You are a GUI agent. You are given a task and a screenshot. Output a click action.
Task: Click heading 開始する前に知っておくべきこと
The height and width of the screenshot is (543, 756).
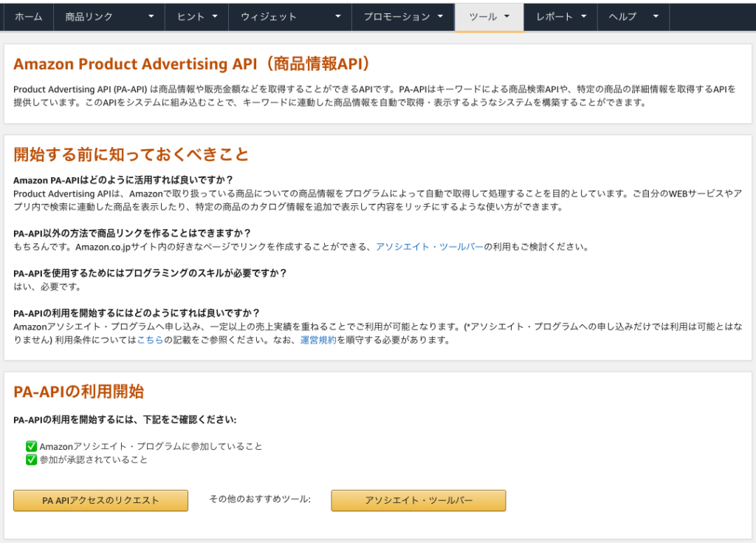coord(131,154)
